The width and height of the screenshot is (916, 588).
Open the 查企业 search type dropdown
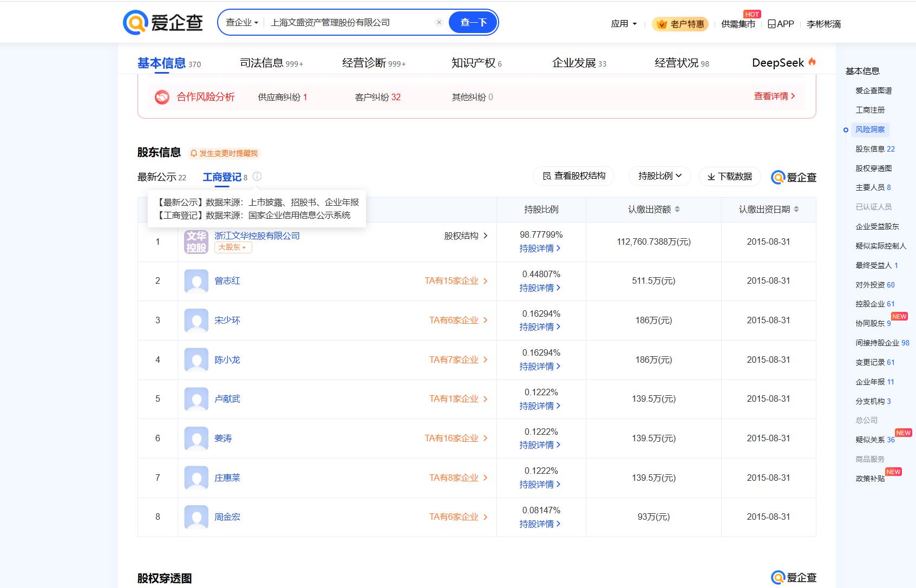(x=242, y=22)
